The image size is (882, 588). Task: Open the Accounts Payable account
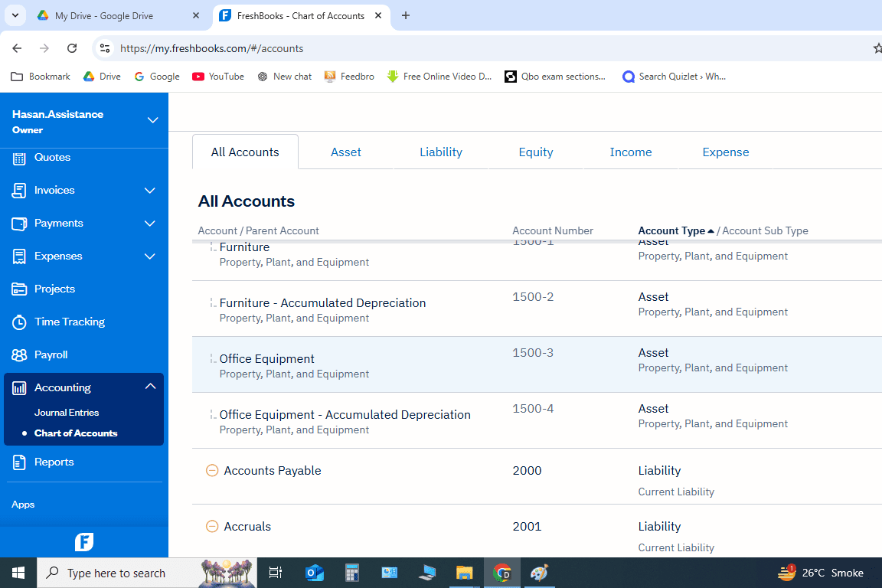(273, 470)
